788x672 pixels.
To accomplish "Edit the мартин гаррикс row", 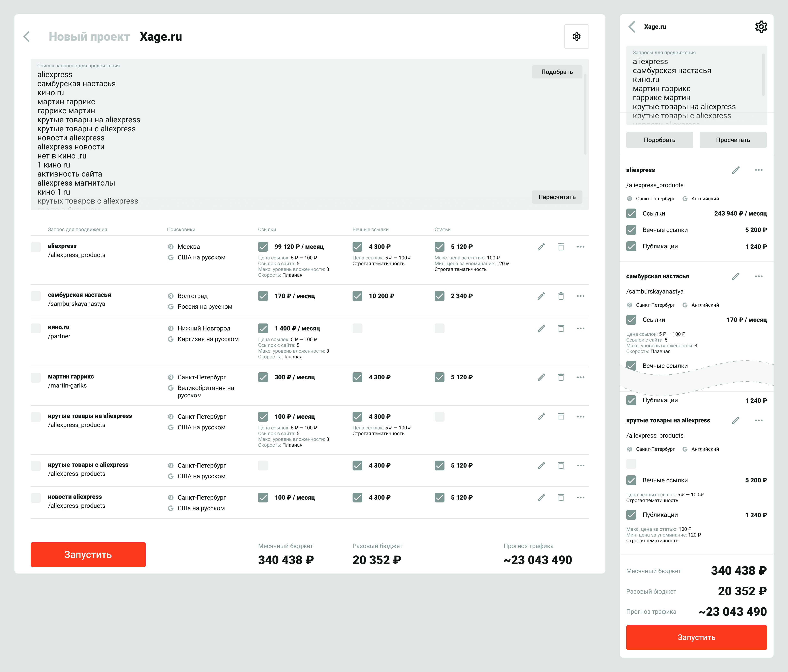I will (541, 377).
